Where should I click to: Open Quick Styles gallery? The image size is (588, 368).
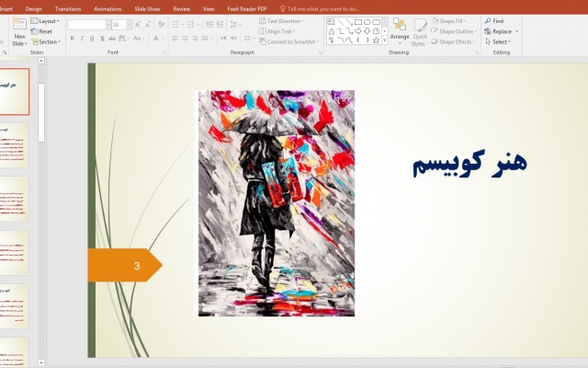420,32
